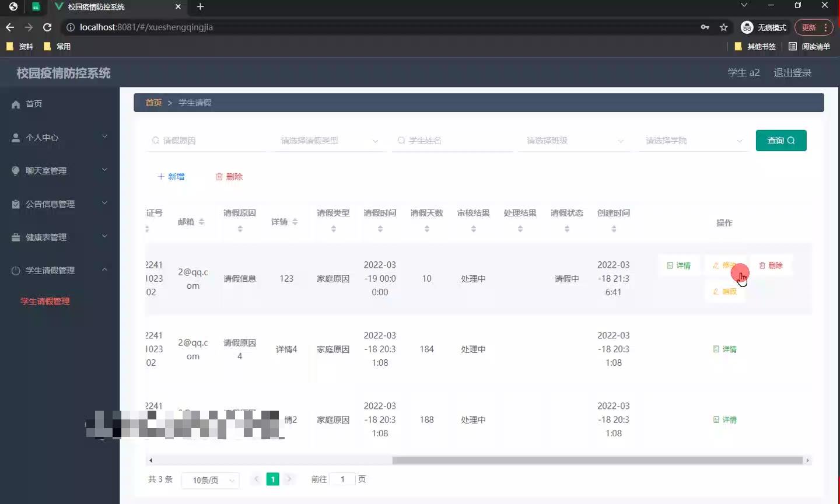
Task: Click the tab search chevron in title bar
Action: (744, 5)
